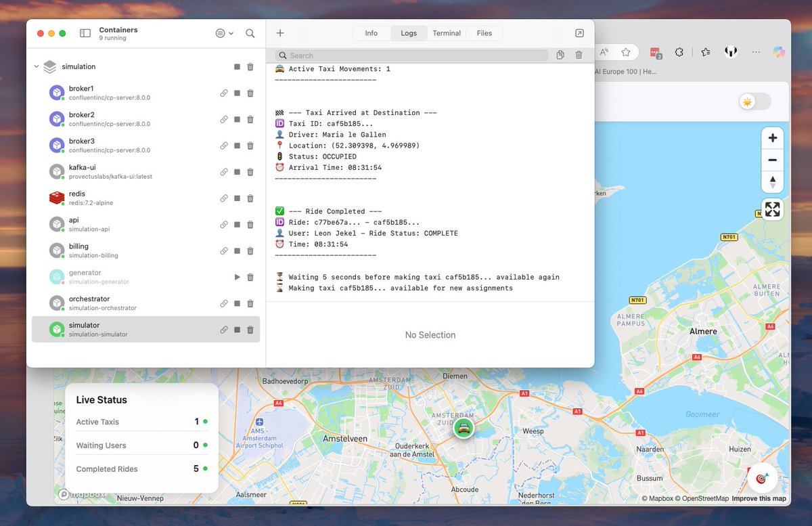Click the plus button to add container
Image resolution: width=812 pixels, height=526 pixels.
280,33
